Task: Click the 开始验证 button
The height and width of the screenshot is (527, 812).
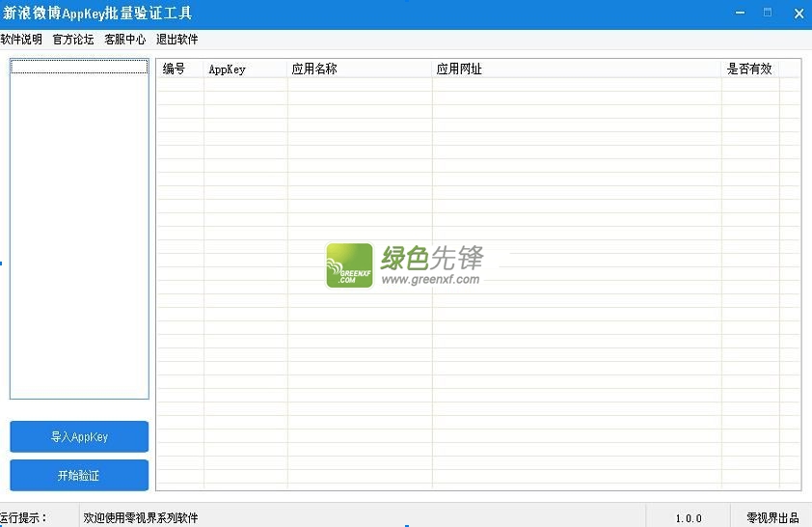Action: [79, 475]
